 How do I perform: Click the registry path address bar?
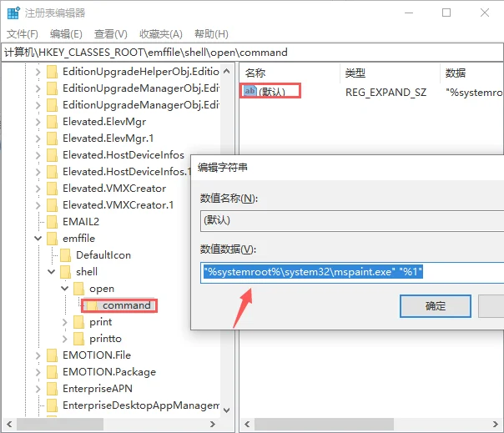coord(250,52)
